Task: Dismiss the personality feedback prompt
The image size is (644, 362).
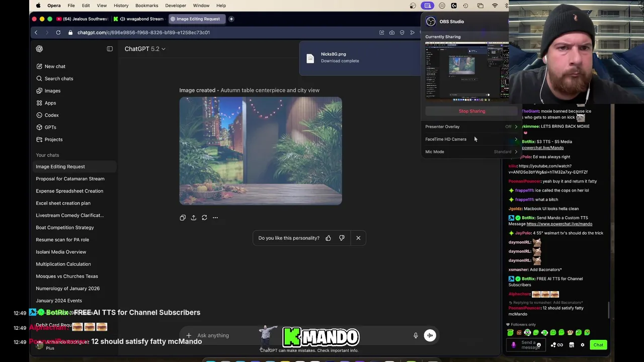Action: 358,238
